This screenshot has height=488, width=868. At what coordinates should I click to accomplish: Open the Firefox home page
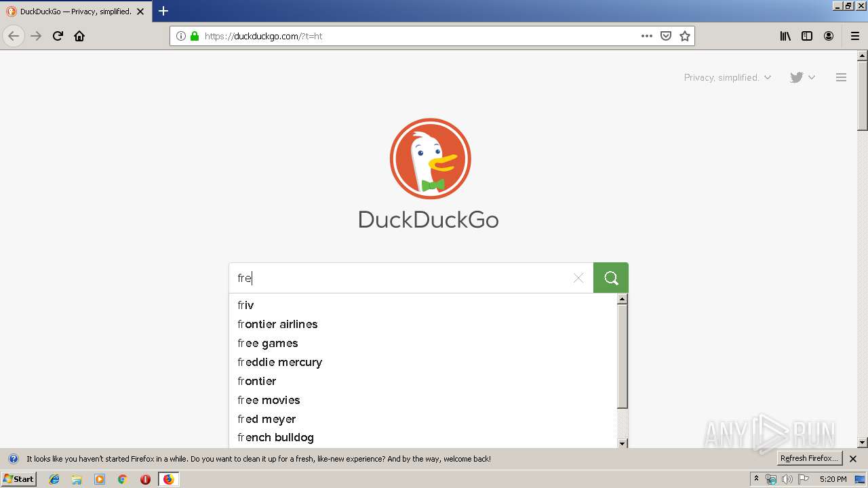coord(79,36)
